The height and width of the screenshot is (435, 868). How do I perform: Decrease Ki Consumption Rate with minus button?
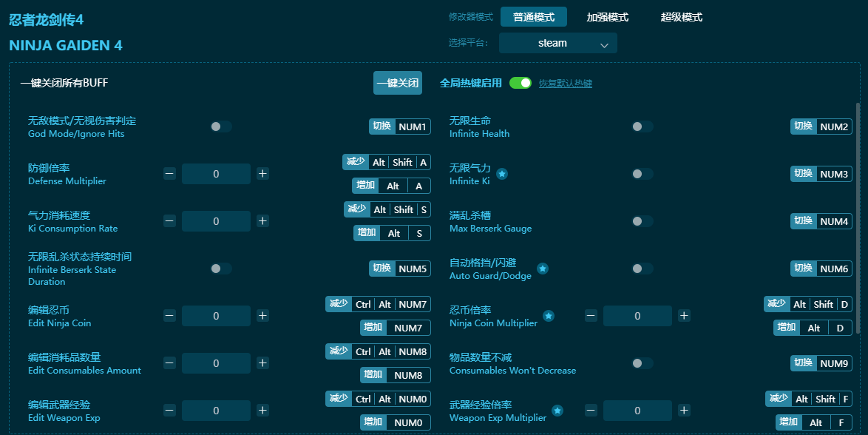[x=169, y=221]
